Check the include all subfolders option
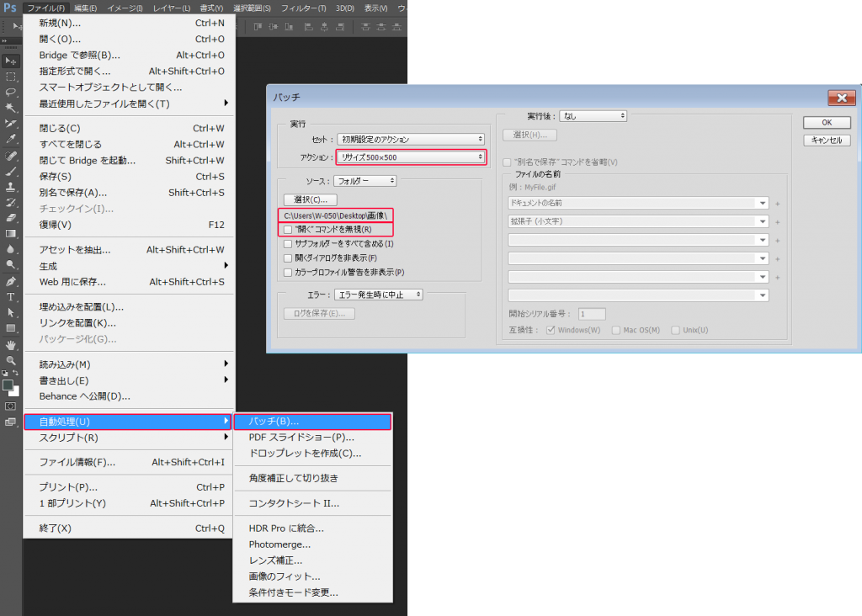Viewport: 862px width, 616px height. pos(288,243)
